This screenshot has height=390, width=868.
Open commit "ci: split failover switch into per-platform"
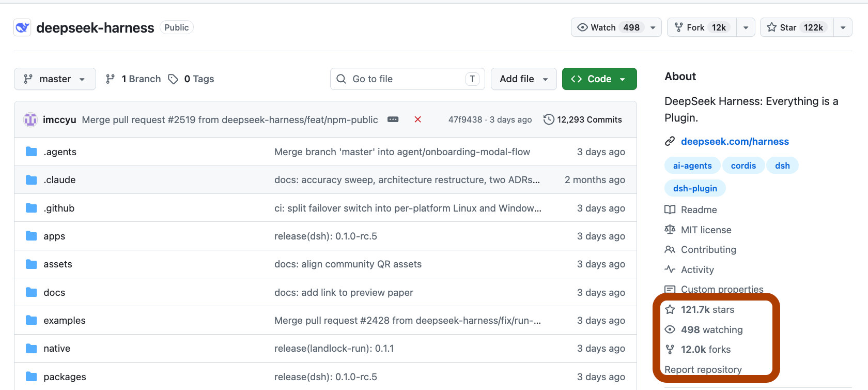(408, 208)
